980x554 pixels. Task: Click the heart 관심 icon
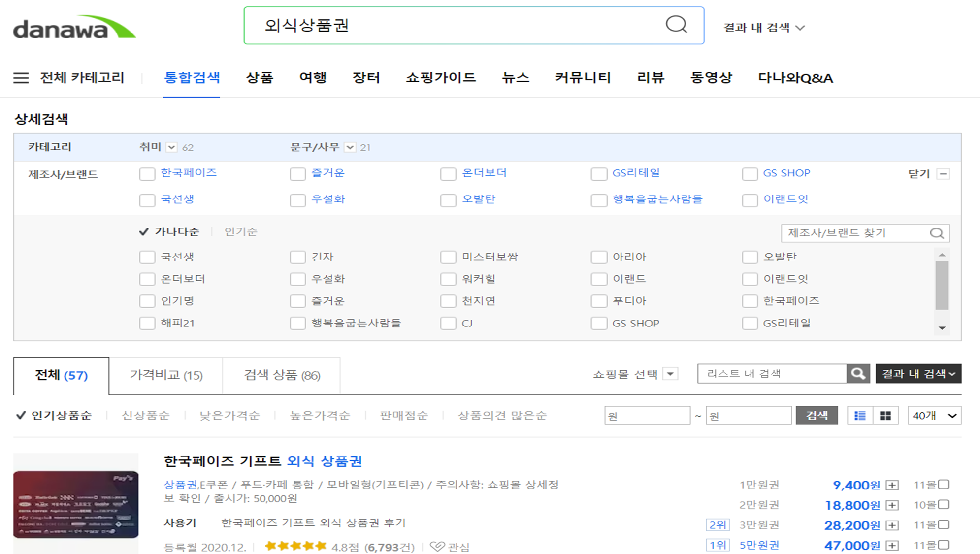tap(437, 547)
